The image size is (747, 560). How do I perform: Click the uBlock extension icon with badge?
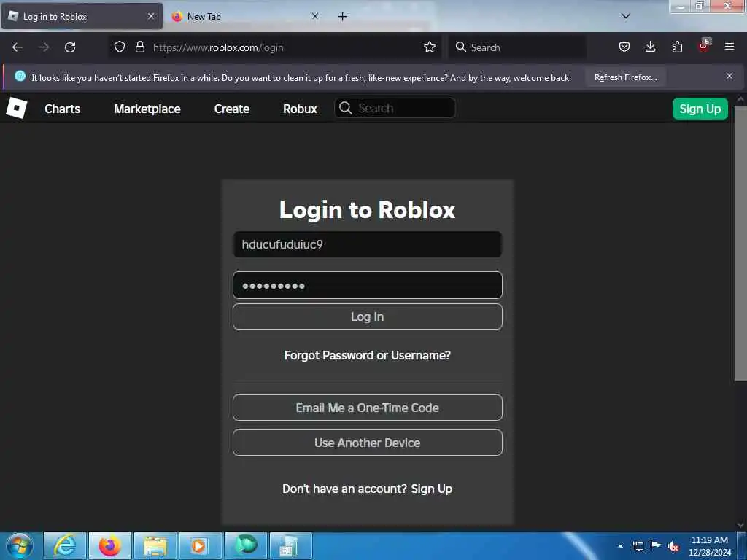(704, 46)
